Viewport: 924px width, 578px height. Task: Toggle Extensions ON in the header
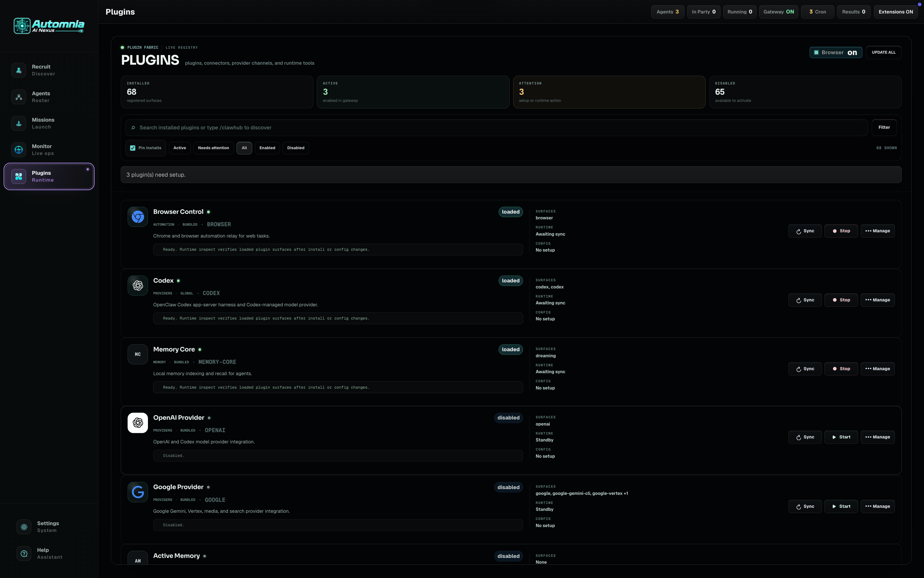tap(895, 12)
